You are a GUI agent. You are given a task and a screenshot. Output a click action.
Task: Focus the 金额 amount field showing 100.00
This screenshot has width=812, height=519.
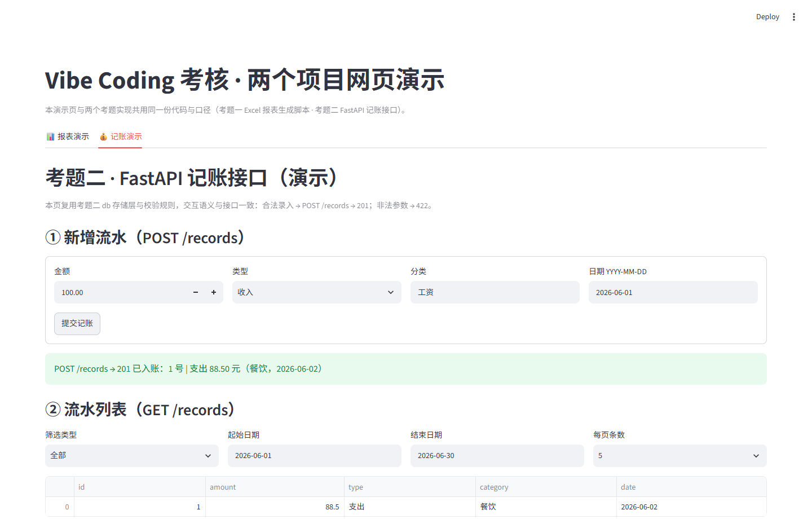(x=121, y=292)
